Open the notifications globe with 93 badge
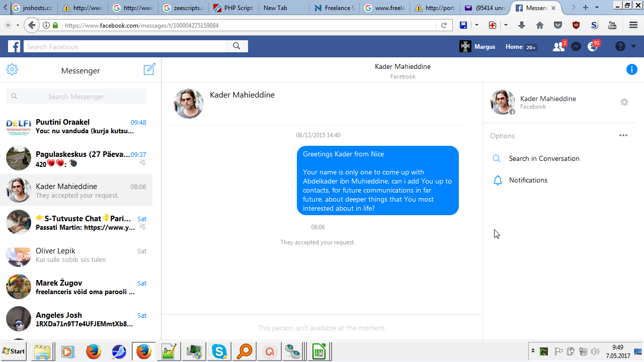 (593, 47)
